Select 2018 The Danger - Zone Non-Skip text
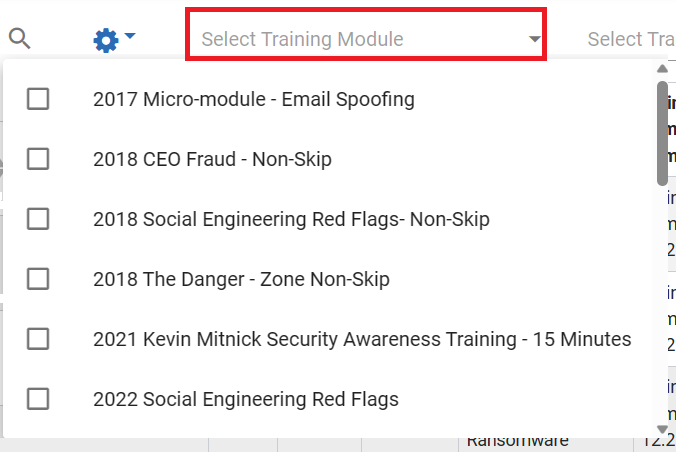 (241, 279)
